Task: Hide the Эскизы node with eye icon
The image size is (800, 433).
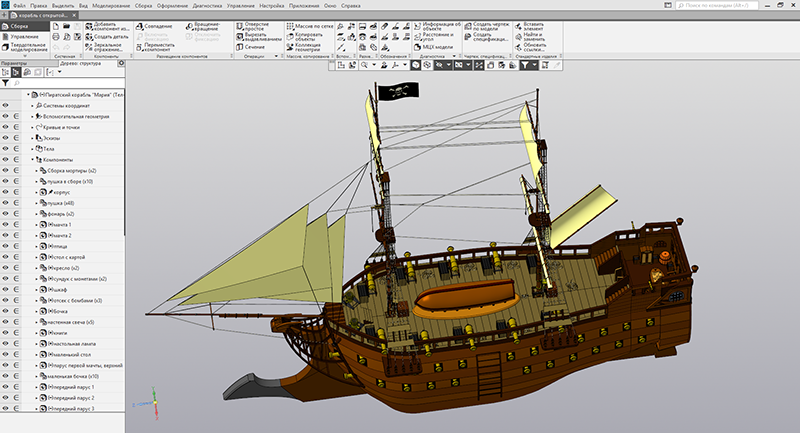Action: [6, 138]
